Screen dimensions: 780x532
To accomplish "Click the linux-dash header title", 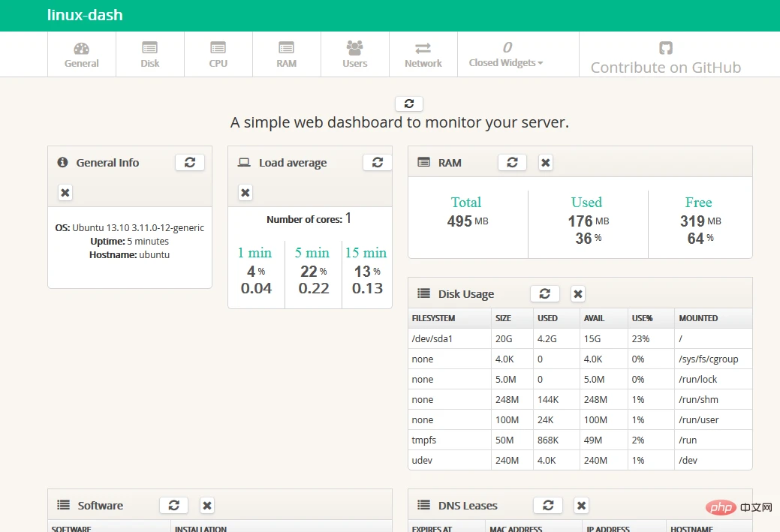I will coord(85,15).
